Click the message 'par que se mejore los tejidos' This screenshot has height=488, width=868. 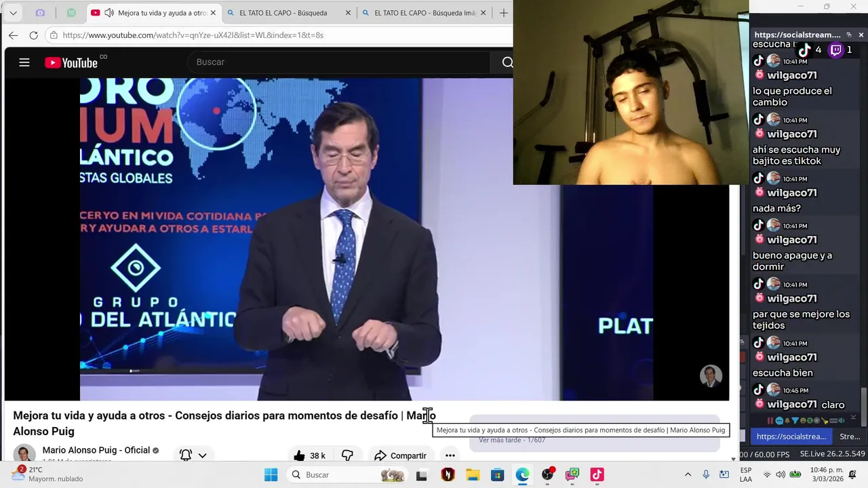pyautogui.click(x=801, y=320)
